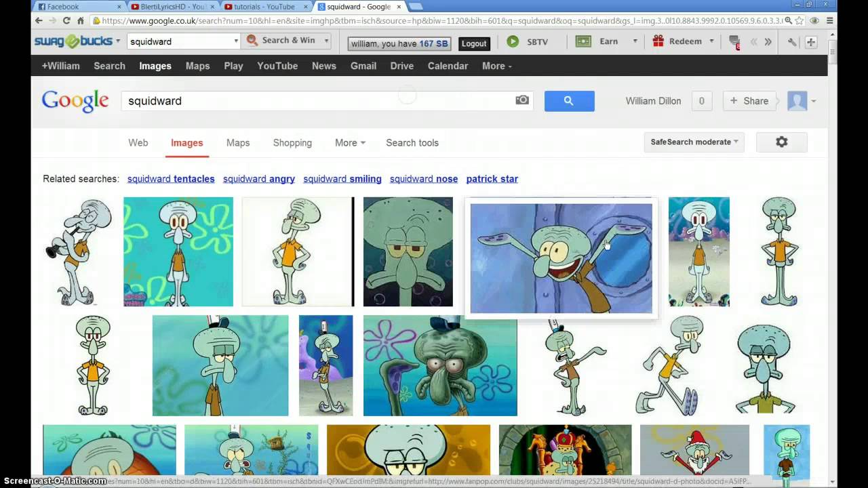Click the Share button
This screenshot has height=488, width=868.
tap(749, 101)
